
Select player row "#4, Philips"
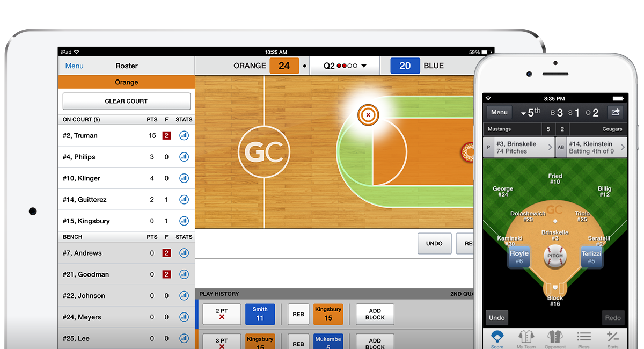[x=127, y=157]
